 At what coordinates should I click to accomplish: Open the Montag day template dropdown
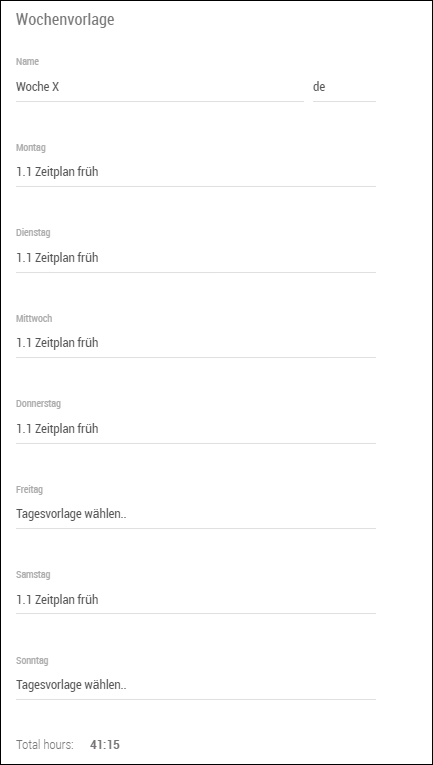[x=196, y=172]
